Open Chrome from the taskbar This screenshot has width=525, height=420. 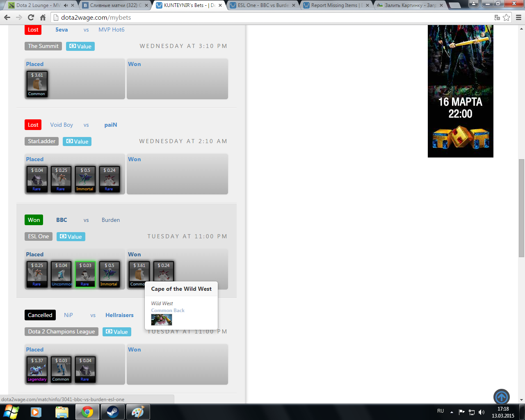[x=87, y=412]
